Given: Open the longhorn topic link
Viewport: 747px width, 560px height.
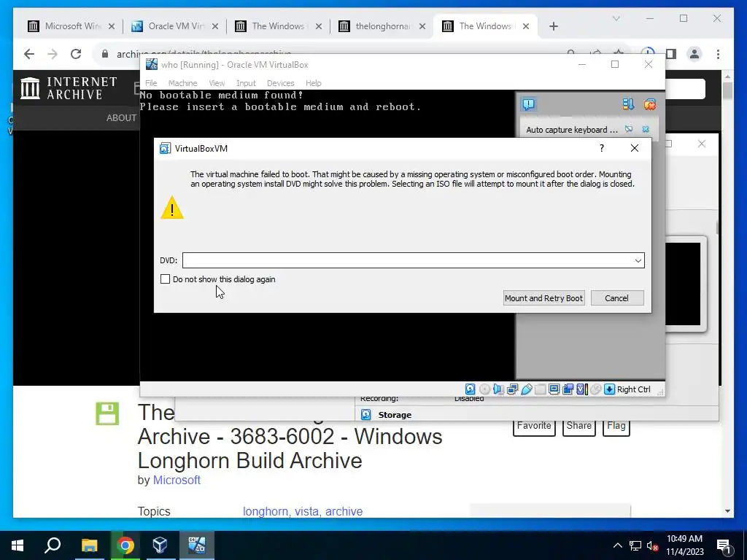Looking at the screenshot, I should pyautogui.click(x=266, y=511).
